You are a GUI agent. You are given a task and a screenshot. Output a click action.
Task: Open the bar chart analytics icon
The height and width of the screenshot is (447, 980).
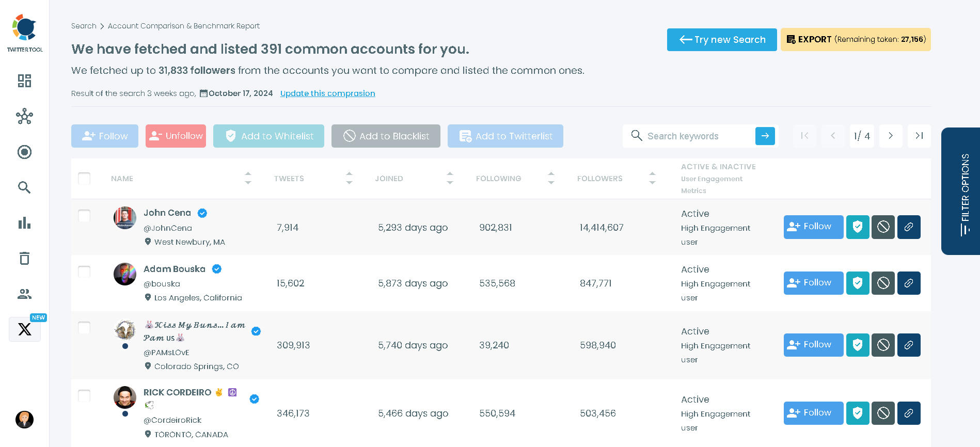24,223
